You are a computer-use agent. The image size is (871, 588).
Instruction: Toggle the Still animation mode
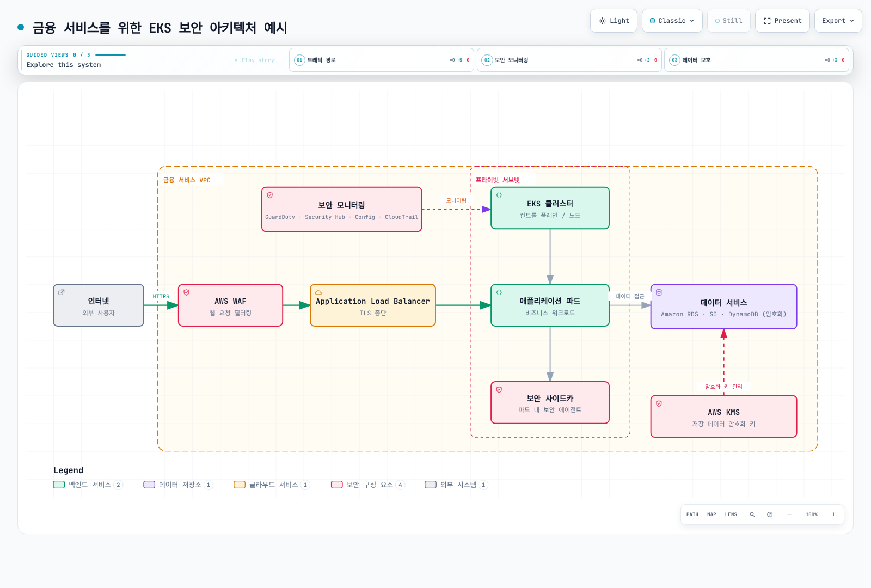coord(728,21)
